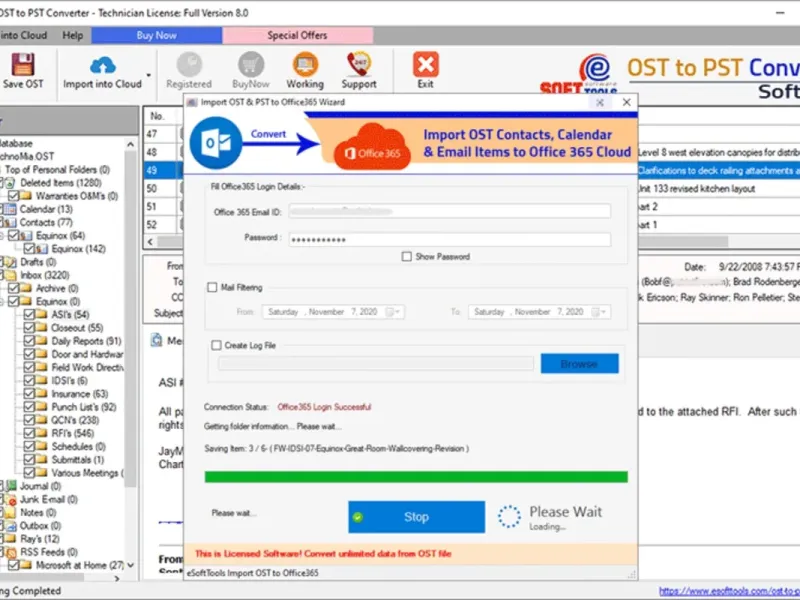Viewport: 800px width, 600px height.
Task: Click the Password input field
Action: coord(449,239)
